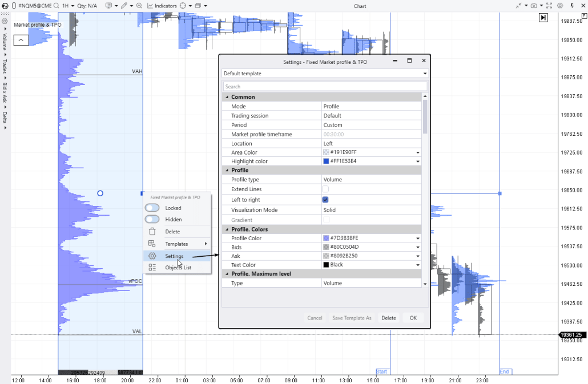Open the Templates submenu
This screenshot has height=384, width=588.
click(x=176, y=244)
